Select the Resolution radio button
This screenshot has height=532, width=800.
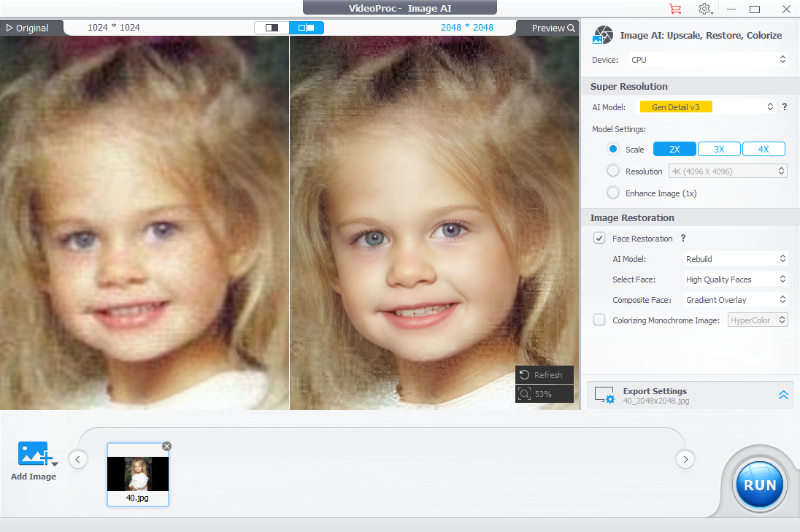point(613,171)
